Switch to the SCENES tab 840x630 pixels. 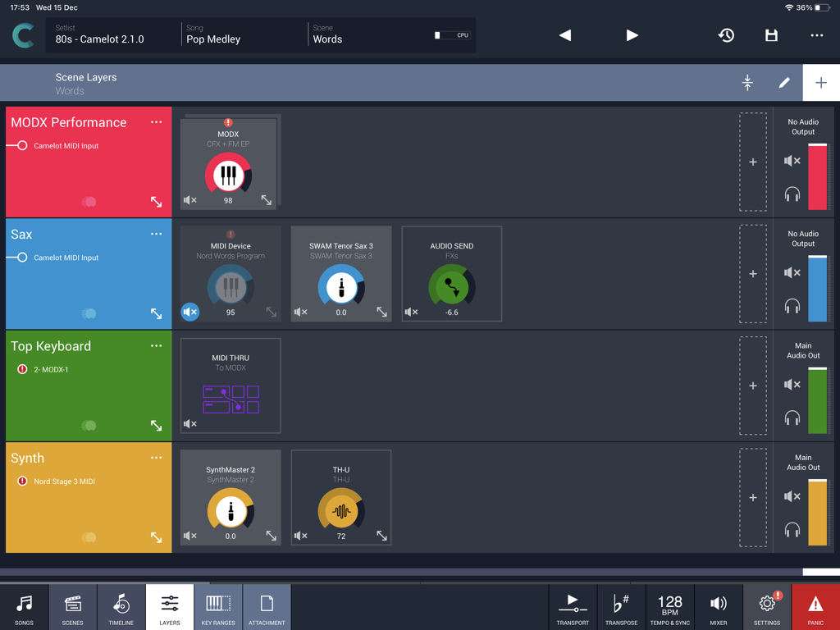point(72,606)
